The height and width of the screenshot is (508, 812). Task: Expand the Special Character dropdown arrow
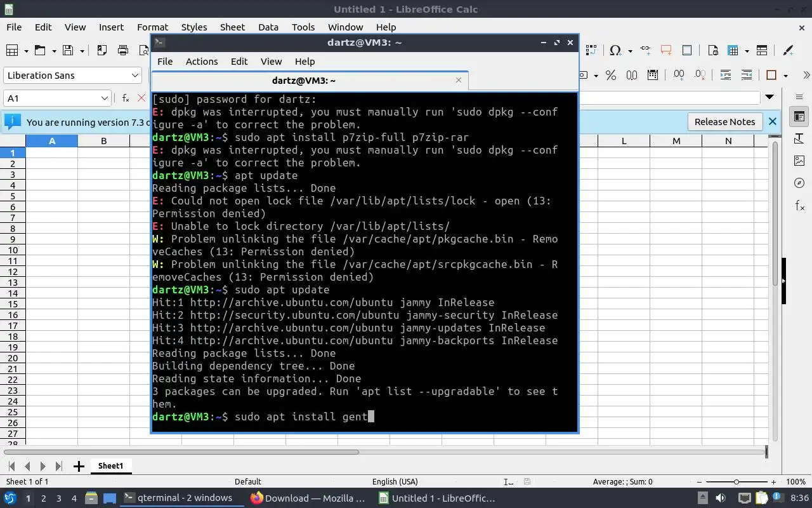tap(630, 51)
